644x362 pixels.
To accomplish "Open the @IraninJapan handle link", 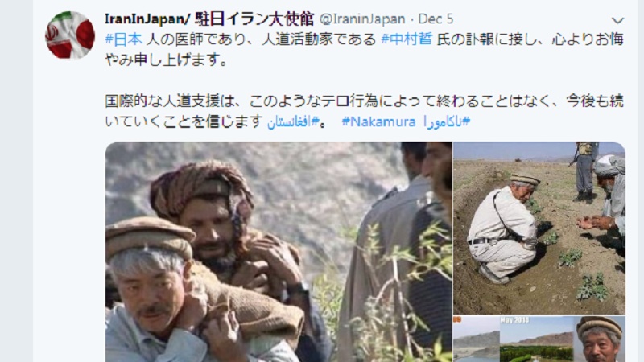I will [x=362, y=19].
